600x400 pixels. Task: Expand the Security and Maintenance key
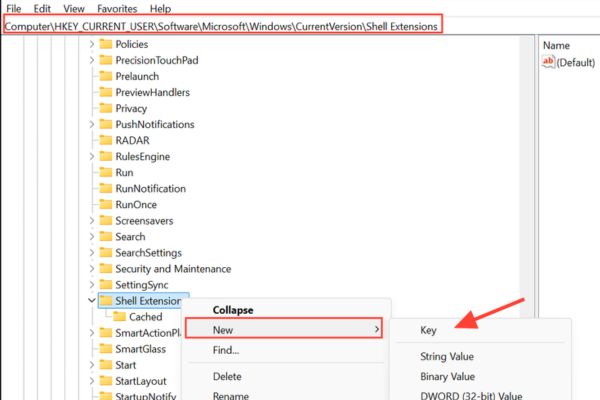[x=92, y=269]
